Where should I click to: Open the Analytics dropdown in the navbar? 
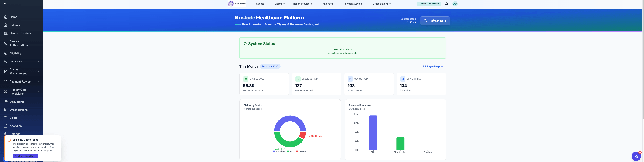[x=329, y=4]
